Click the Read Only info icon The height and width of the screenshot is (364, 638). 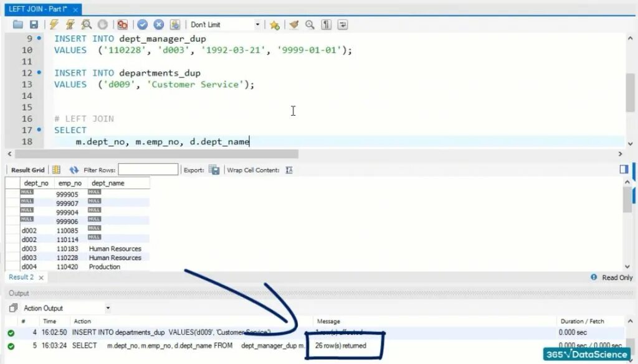(594, 277)
